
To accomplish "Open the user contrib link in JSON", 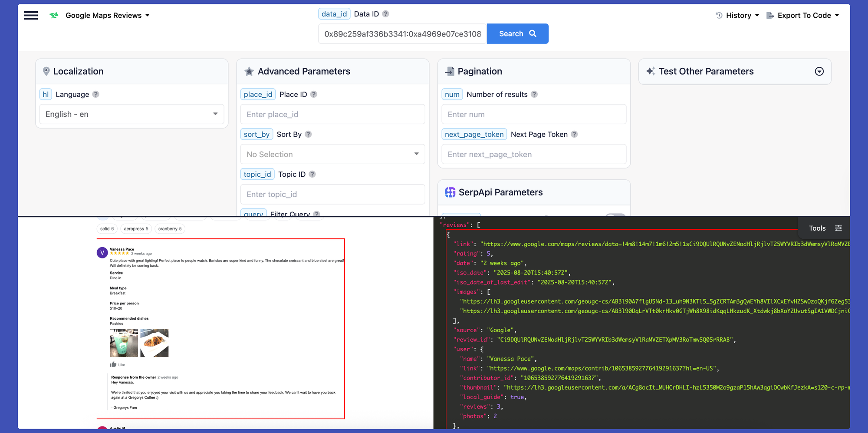I will pos(601,368).
